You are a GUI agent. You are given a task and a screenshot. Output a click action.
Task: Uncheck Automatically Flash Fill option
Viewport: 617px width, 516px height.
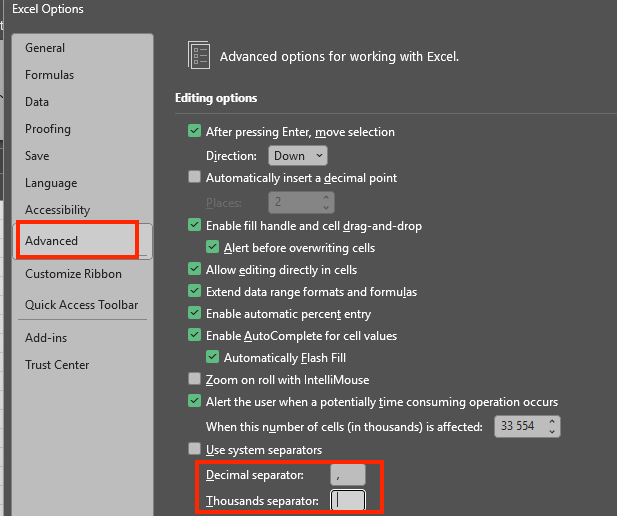(x=212, y=357)
